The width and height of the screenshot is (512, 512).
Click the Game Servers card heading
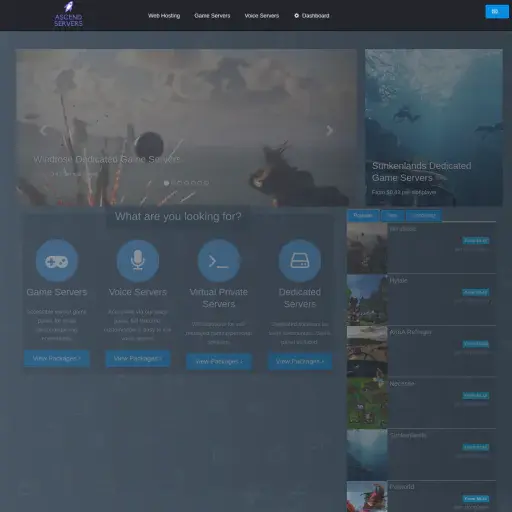pyautogui.click(x=57, y=292)
